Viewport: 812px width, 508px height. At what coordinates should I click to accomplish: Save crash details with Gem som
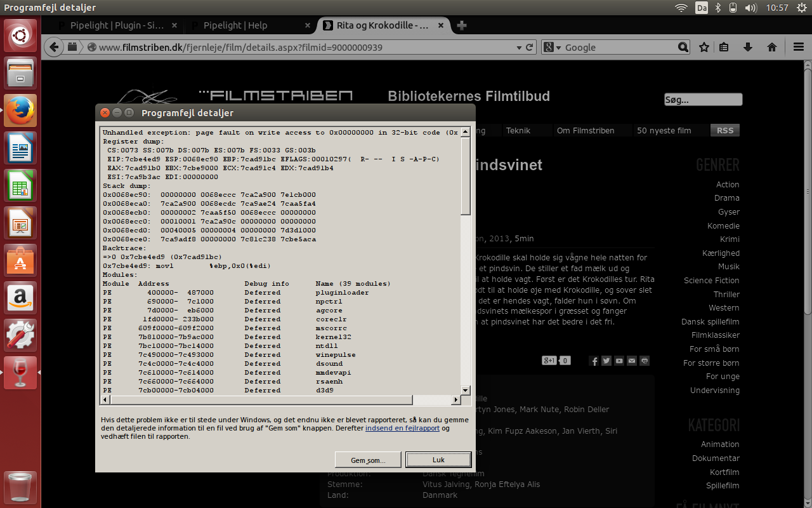(368, 460)
